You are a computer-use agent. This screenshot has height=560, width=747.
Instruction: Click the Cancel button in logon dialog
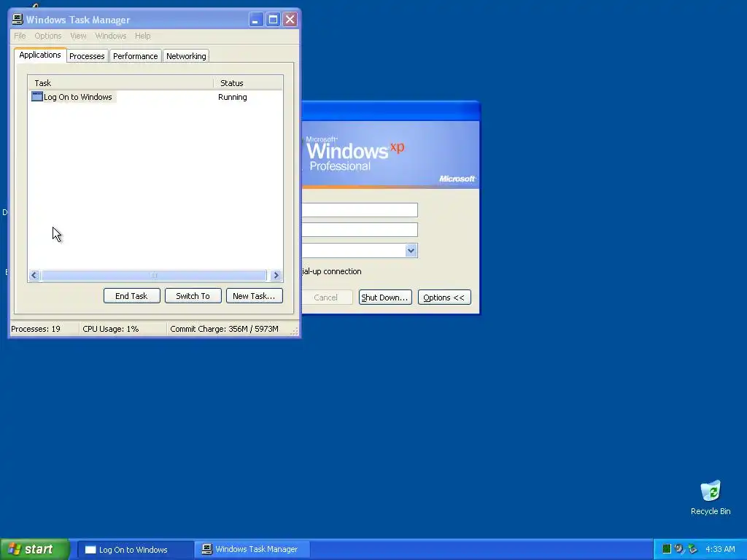click(x=327, y=297)
